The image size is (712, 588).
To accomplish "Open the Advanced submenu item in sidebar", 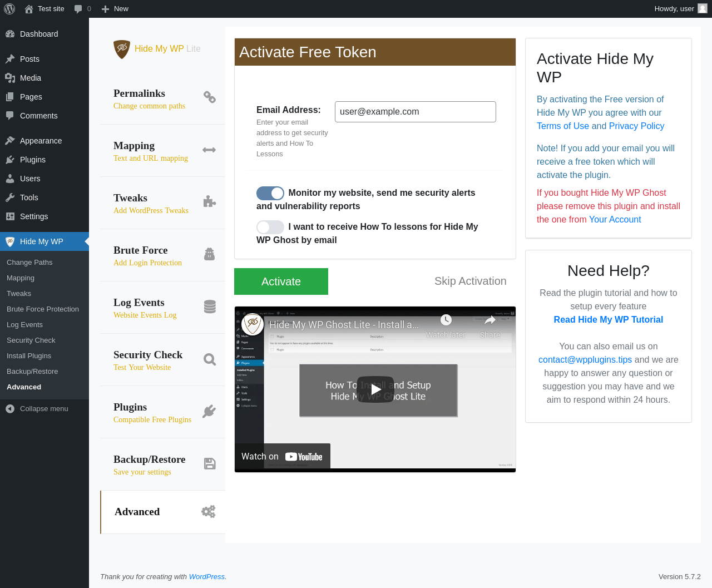I will click(x=24, y=387).
